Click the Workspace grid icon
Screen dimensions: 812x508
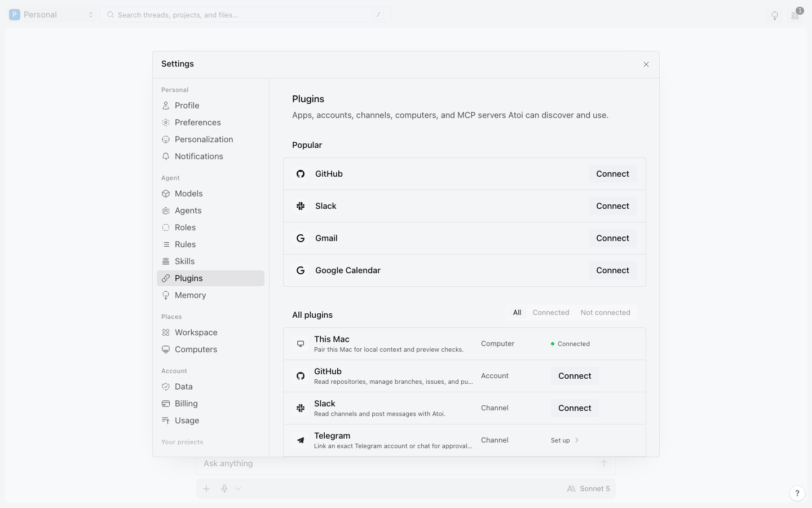[166, 332]
